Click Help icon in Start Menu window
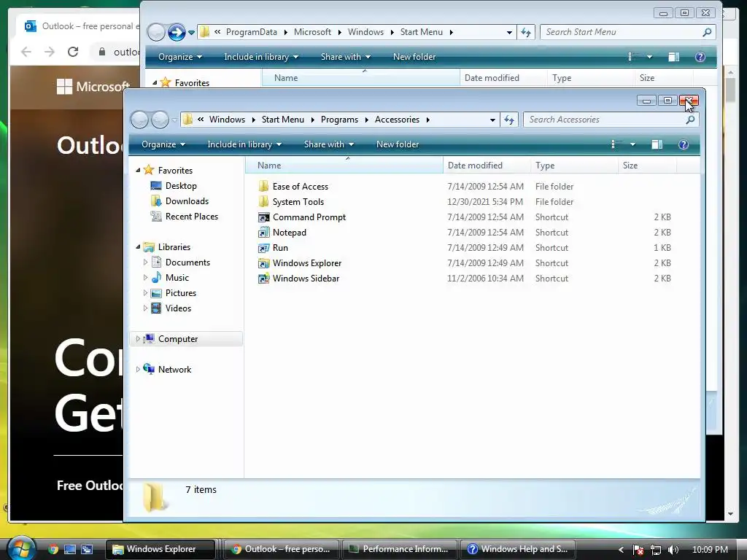The image size is (747, 560). click(x=700, y=57)
